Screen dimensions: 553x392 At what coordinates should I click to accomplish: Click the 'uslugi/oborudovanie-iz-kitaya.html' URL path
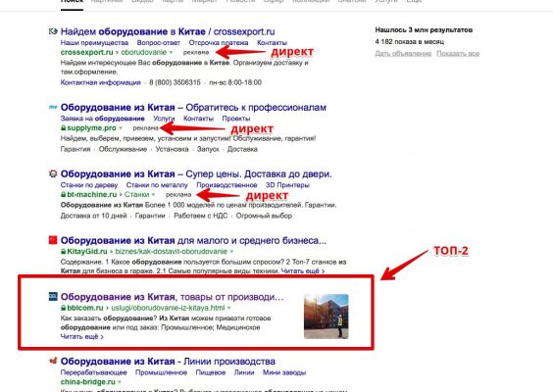[x=168, y=308]
